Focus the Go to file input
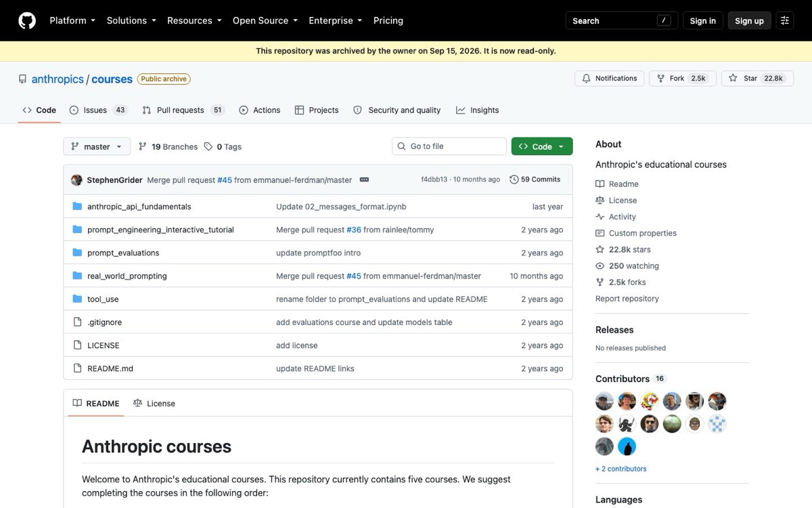This screenshot has height=508, width=812. coord(449,146)
